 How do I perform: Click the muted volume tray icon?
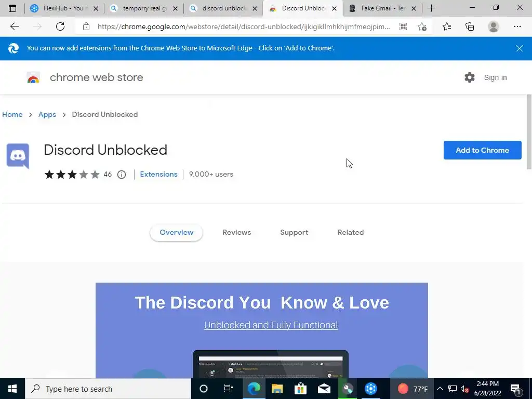pyautogui.click(x=464, y=389)
